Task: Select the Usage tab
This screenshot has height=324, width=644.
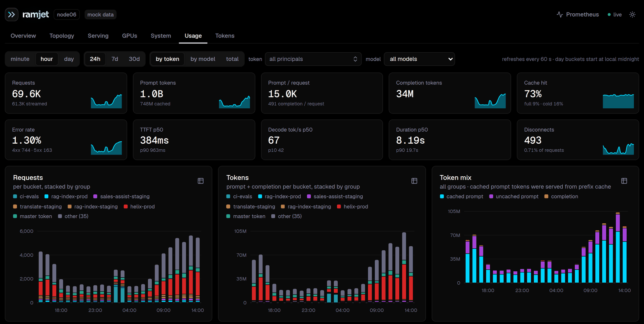Action: point(193,36)
